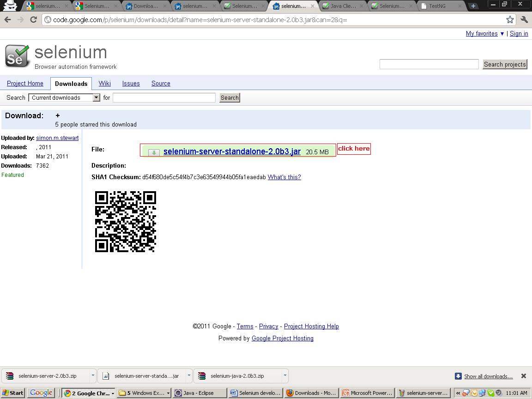Bookmark this page with the star icon
This screenshot has height=399, width=532.
[x=509, y=19]
